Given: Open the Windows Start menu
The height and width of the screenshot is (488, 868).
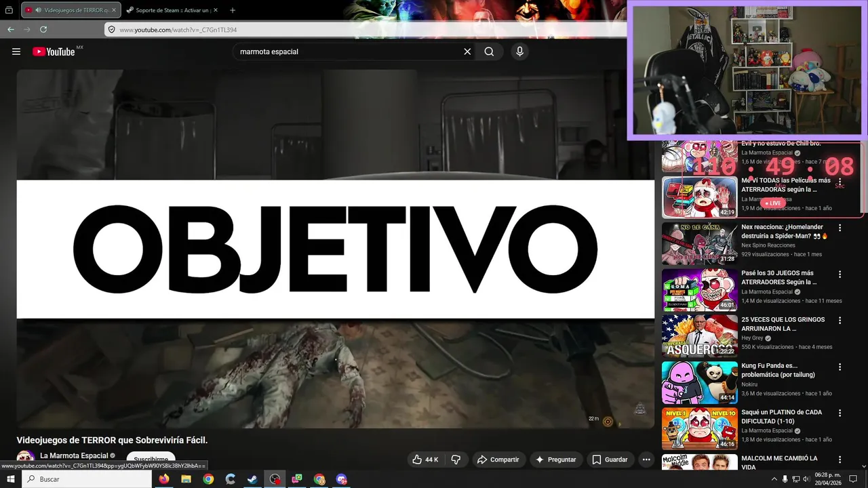Looking at the screenshot, I should coord(11,479).
